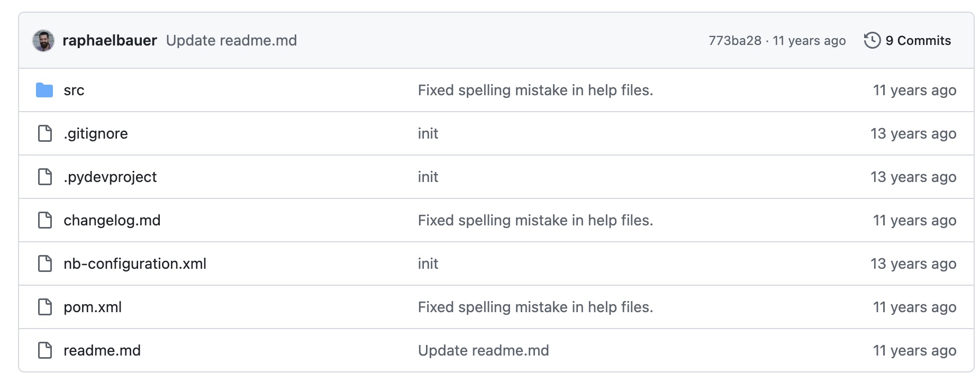This screenshot has width=980, height=382.
Task: Open the latest commit 'Update readme.md' in header
Action: pyautogui.click(x=231, y=41)
